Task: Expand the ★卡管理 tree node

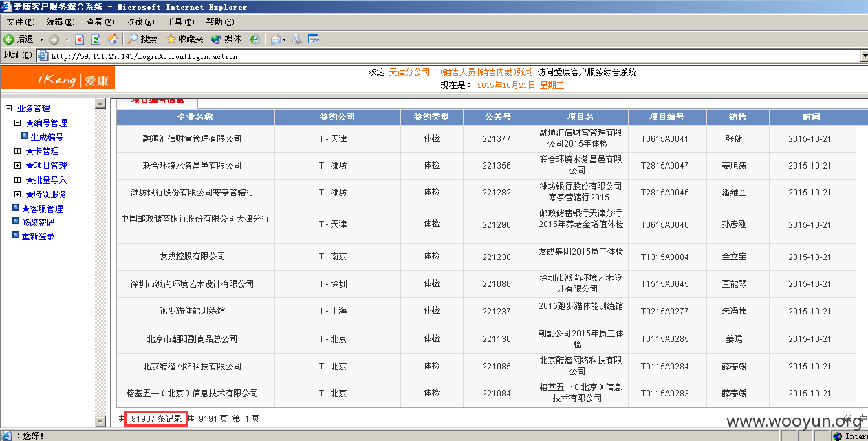Action: click(17, 151)
